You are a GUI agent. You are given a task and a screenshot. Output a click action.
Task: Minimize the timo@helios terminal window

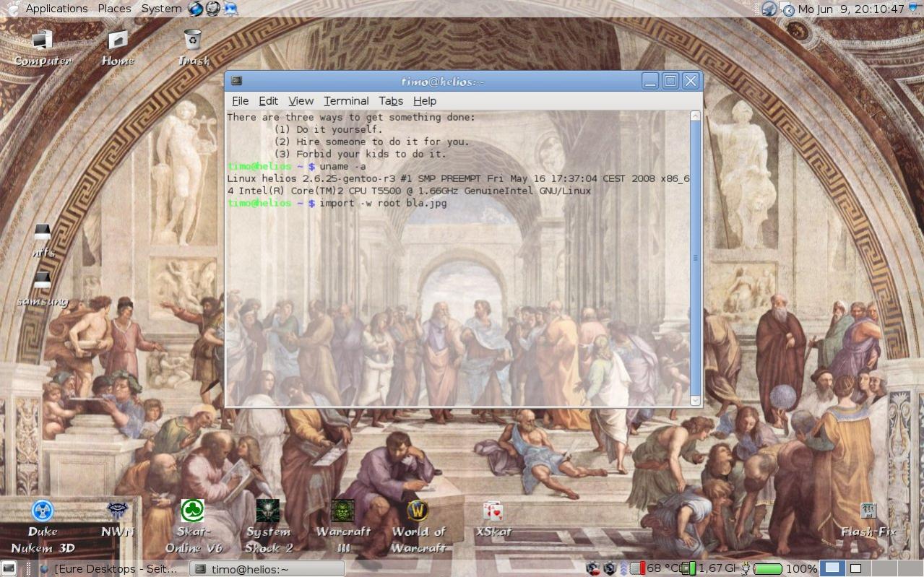coord(650,81)
